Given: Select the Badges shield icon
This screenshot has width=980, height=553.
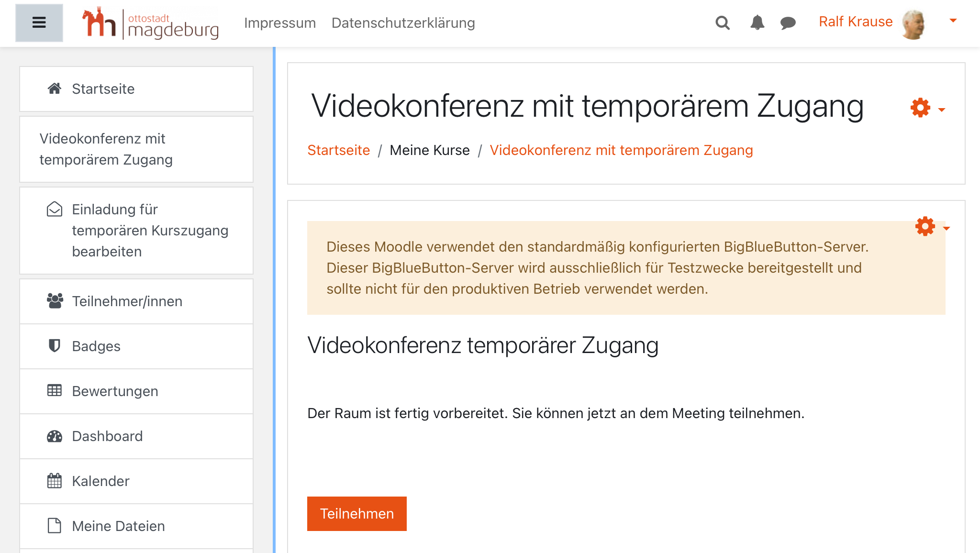Looking at the screenshot, I should click(x=55, y=345).
